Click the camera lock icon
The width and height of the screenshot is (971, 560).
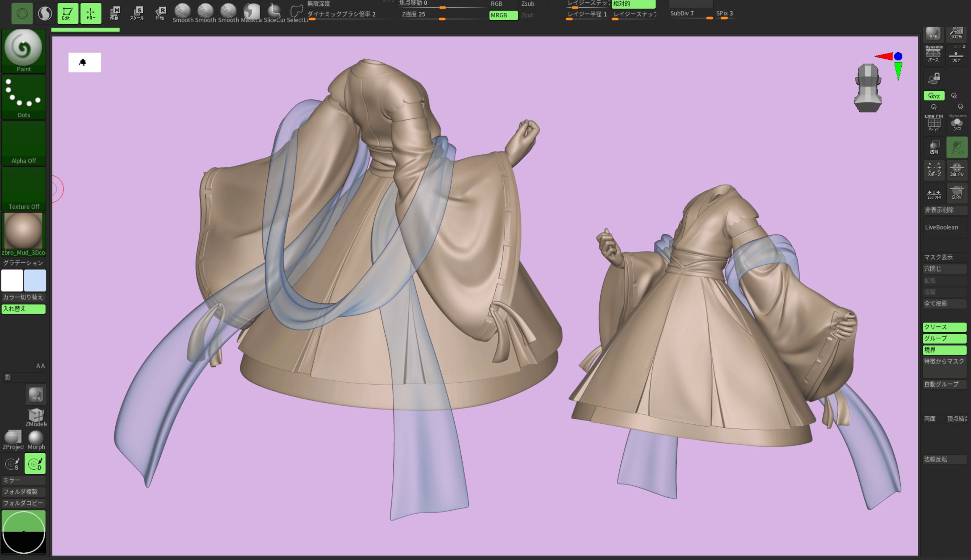[x=934, y=78]
